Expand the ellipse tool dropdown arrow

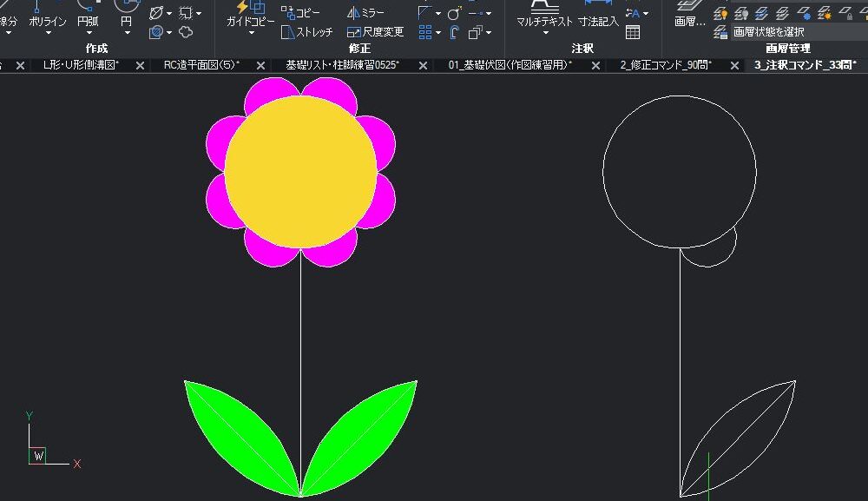[x=169, y=13]
